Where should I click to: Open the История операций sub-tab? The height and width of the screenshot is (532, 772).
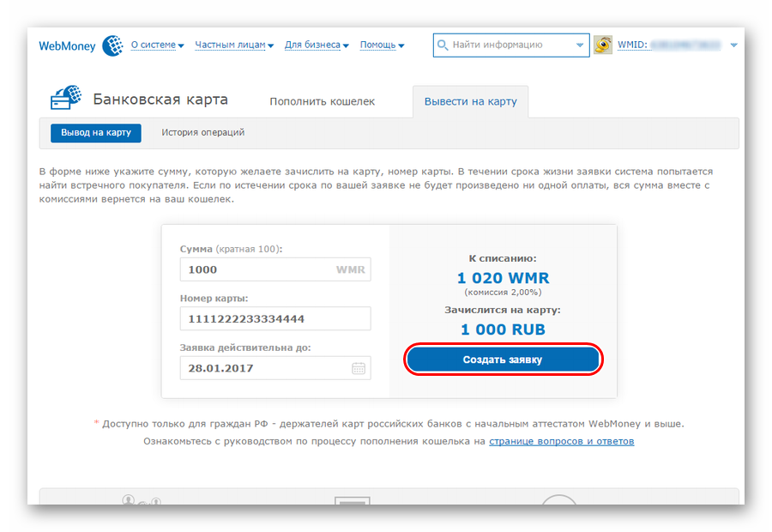pos(202,132)
